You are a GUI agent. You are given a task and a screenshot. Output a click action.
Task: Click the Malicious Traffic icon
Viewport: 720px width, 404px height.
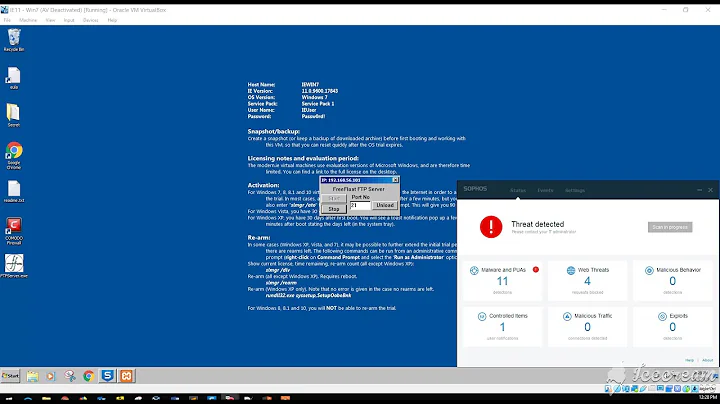point(567,316)
